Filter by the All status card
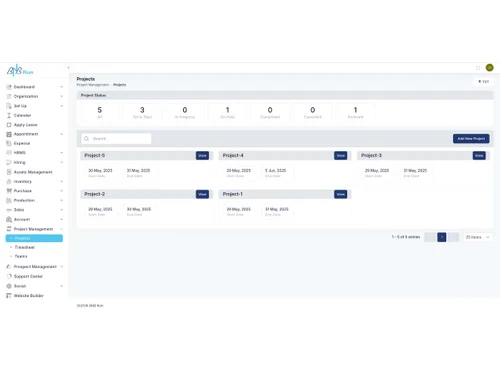Screen dimensions: 500x375 coord(99,113)
